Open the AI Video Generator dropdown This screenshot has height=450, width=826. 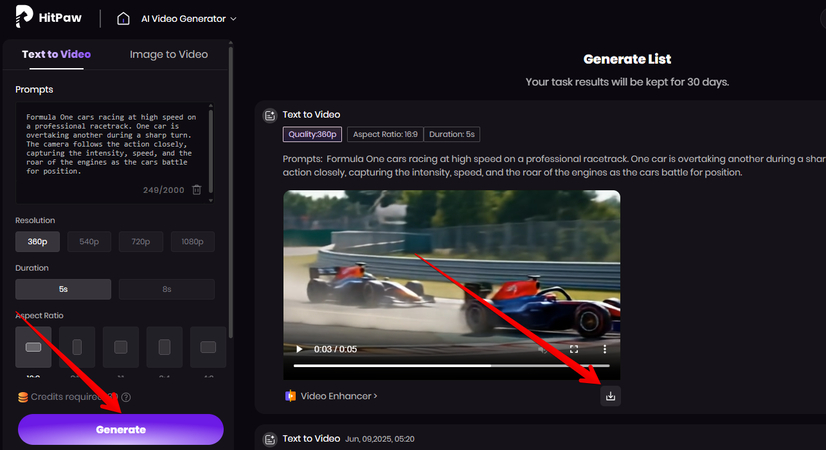coord(189,19)
